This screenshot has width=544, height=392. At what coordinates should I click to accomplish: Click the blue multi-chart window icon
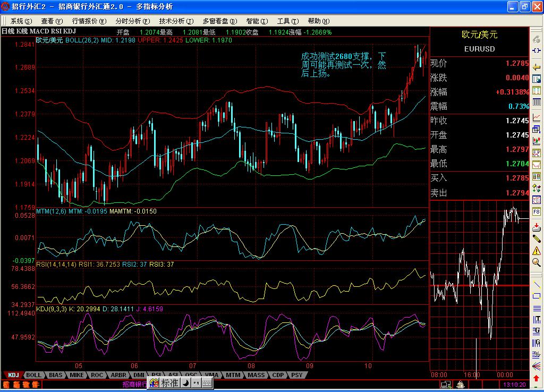[537, 200]
